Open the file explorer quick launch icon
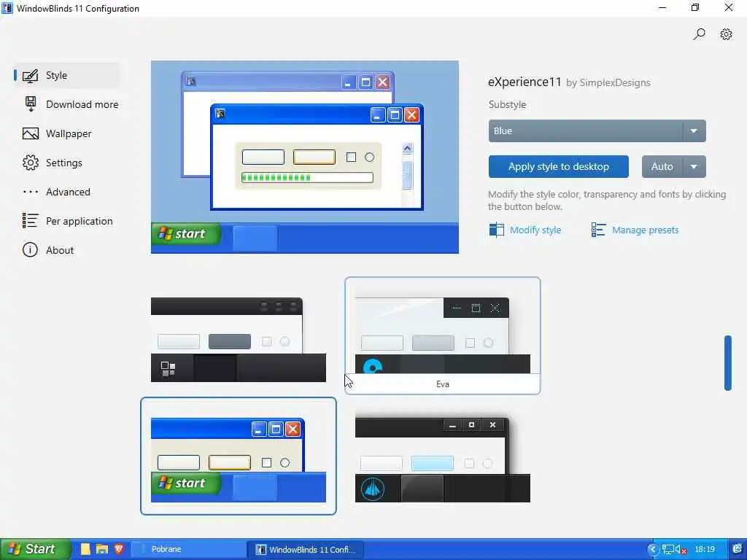Screen dimensions: 747x560 102,549
